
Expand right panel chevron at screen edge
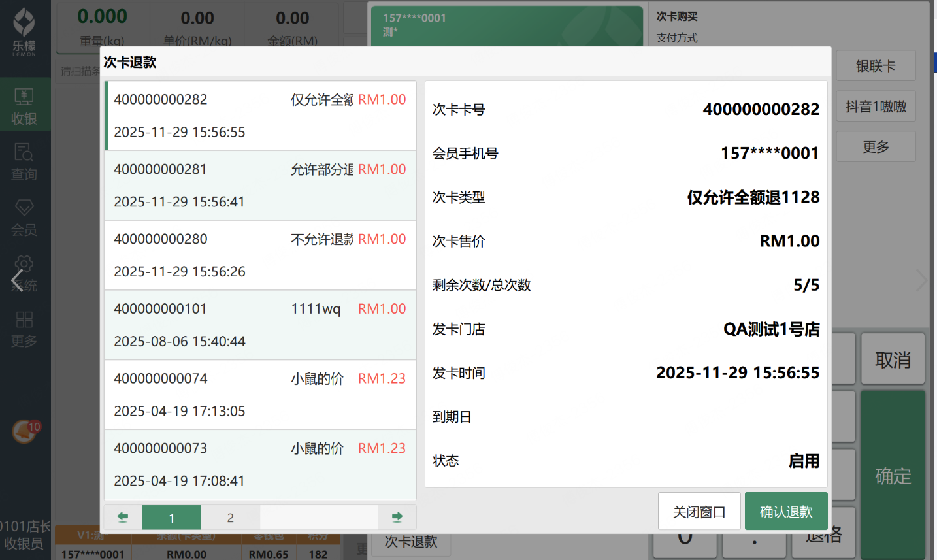[921, 281]
